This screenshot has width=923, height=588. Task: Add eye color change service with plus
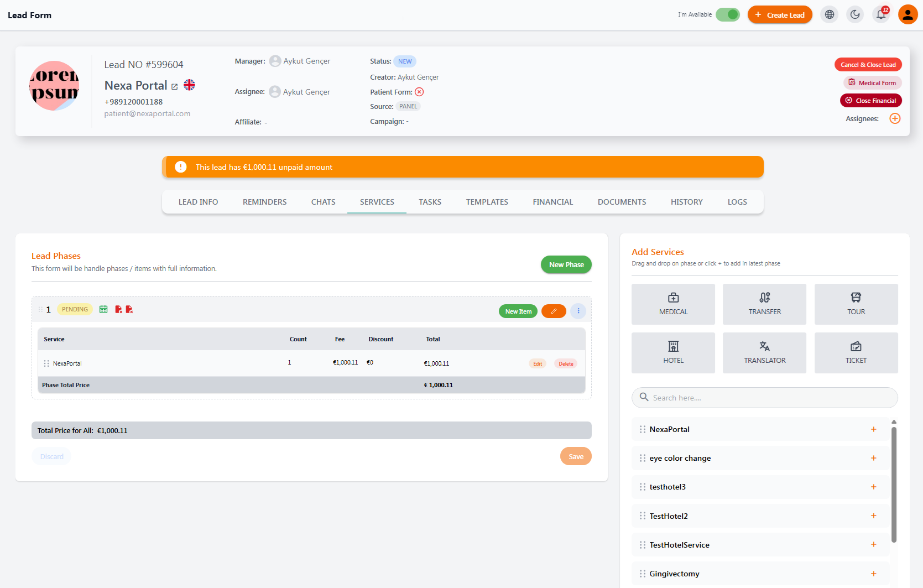click(874, 458)
